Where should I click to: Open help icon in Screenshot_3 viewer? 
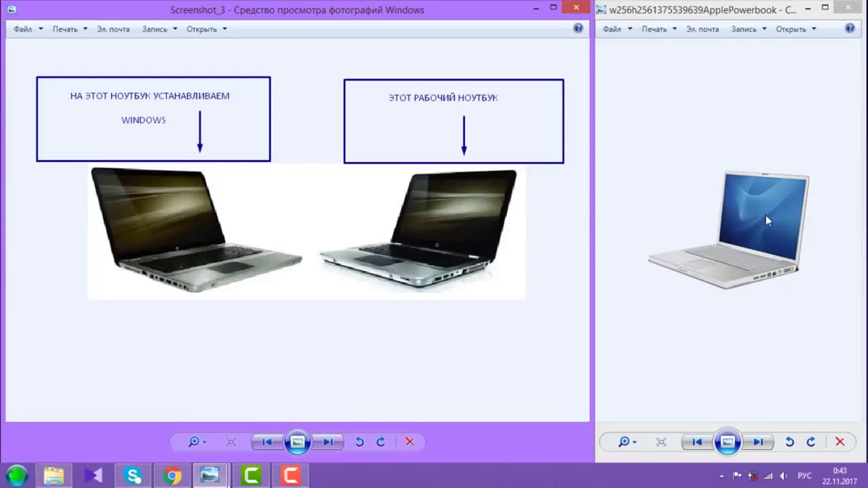click(x=578, y=28)
